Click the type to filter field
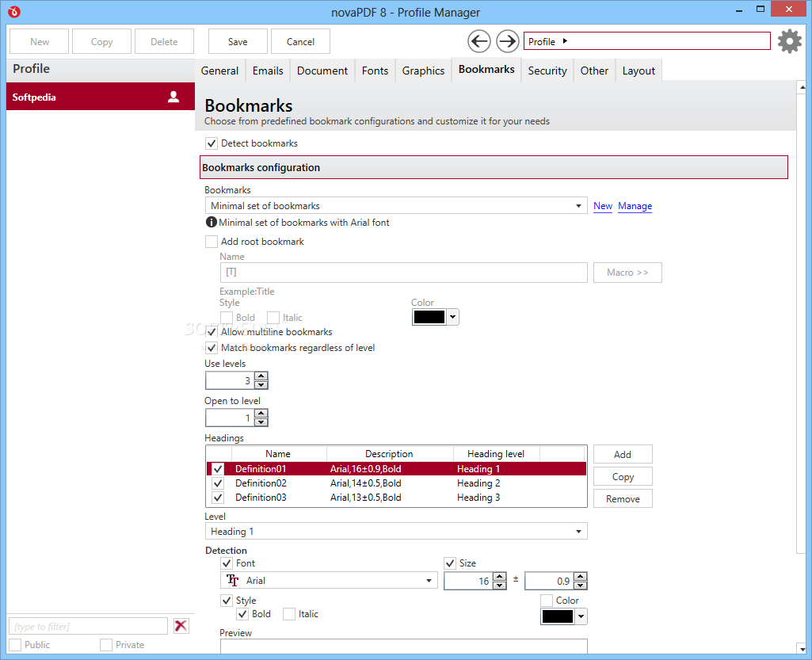The height and width of the screenshot is (660, 812). pyautogui.click(x=89, y=626)
